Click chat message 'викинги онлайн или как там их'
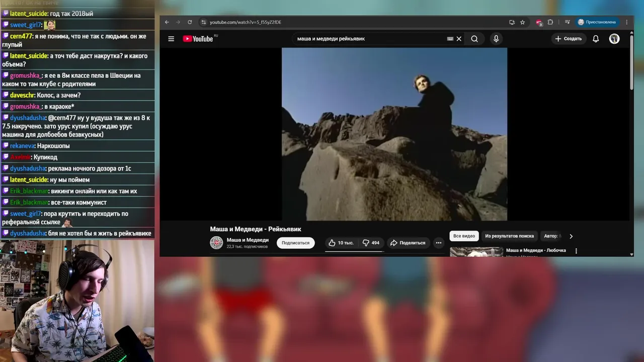The width and height of the screenshot is (644, 362). pyautogui.click(x=94, y=191)
